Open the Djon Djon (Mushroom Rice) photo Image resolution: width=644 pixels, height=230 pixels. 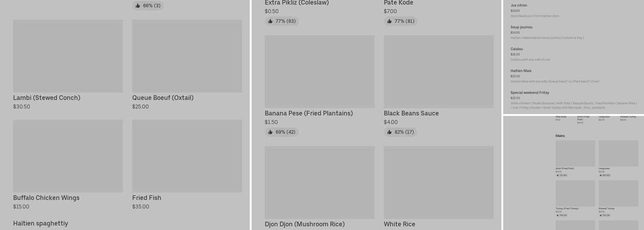click(x=319, y=182)
